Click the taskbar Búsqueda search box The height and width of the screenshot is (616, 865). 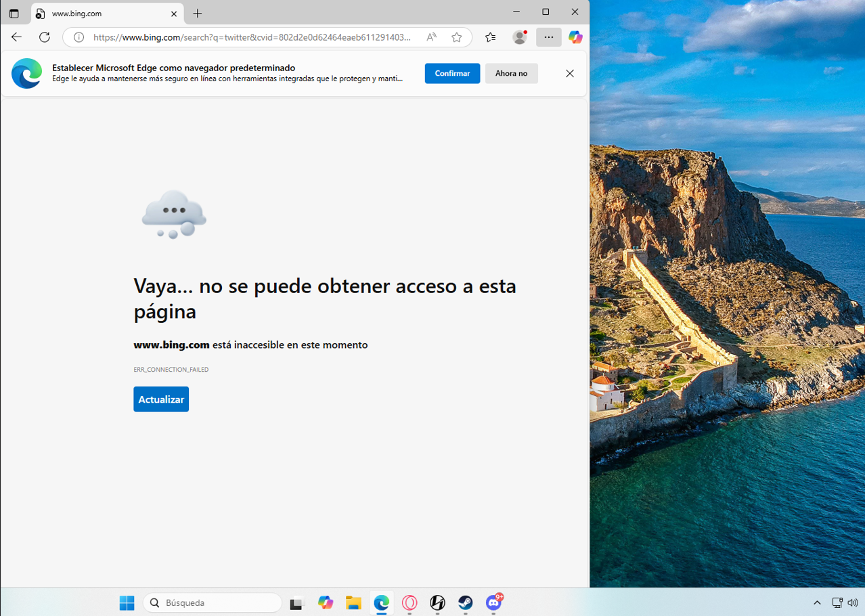[213, 602]
